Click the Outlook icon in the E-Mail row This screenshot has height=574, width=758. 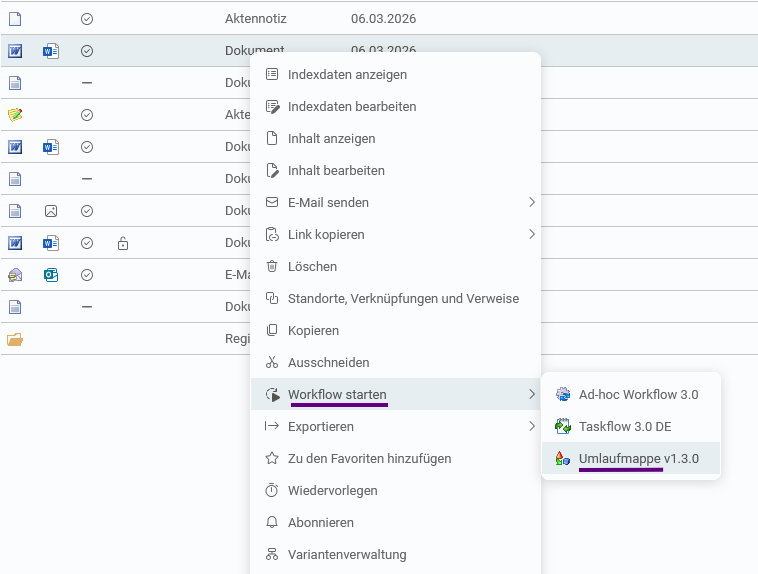point(51,275)
